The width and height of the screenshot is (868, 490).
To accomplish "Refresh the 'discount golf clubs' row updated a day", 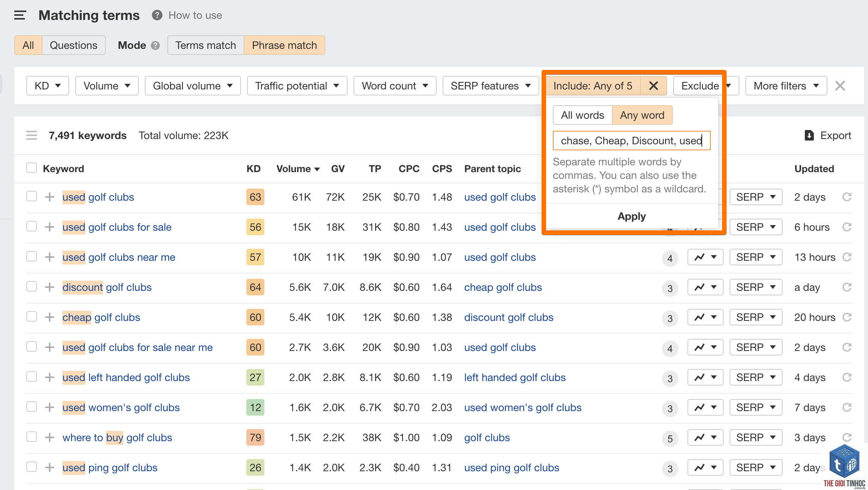I will (x=847, y=287).
